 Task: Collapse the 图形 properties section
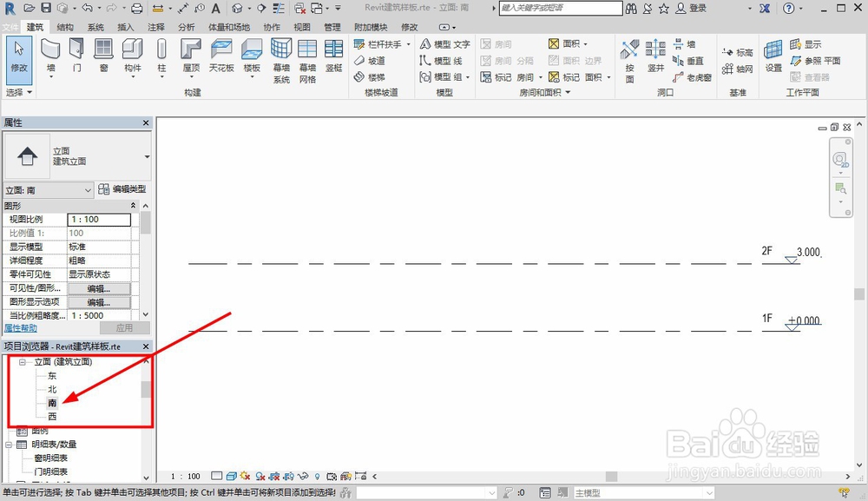133,206
